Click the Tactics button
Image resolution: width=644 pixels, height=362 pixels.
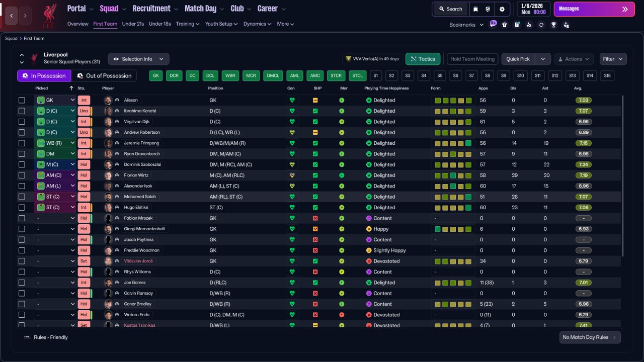click(423, 59)
